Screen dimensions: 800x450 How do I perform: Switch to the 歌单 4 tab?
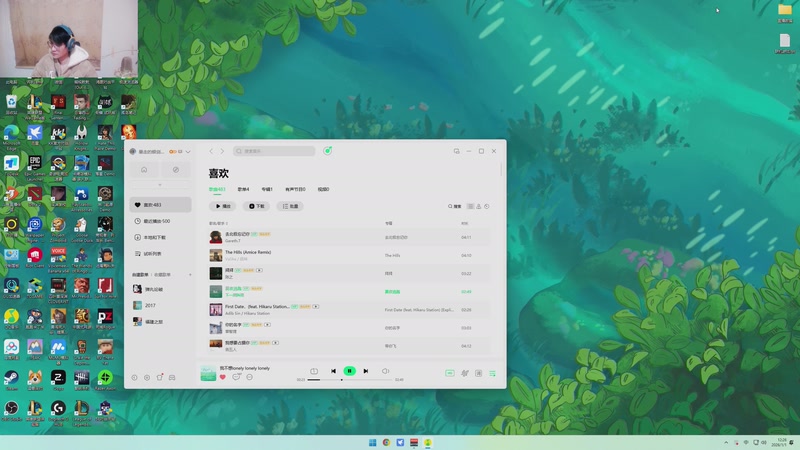point(243,189)
